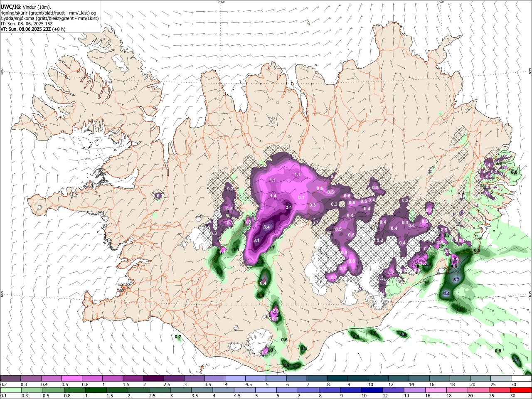Click the 2.9 rain value off south coast
This screenshot has width=532, height=399.
[x=286, y=365]
